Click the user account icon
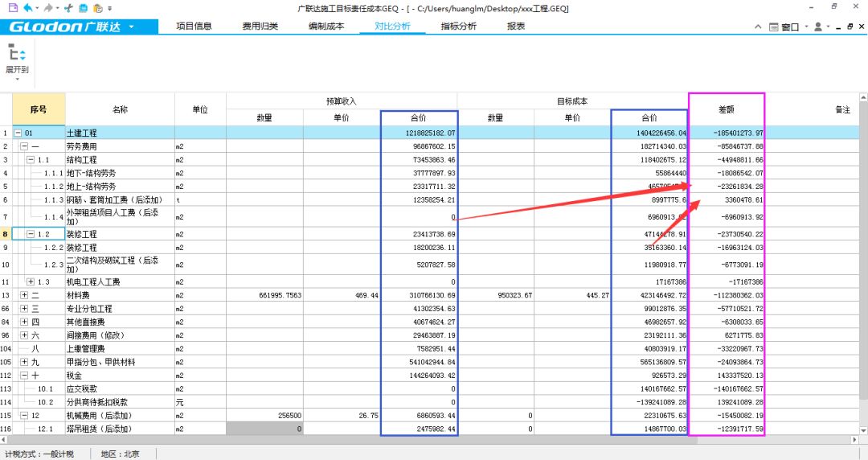The height and width of the screenshot is (460, 868). click(x=817, y=27)
